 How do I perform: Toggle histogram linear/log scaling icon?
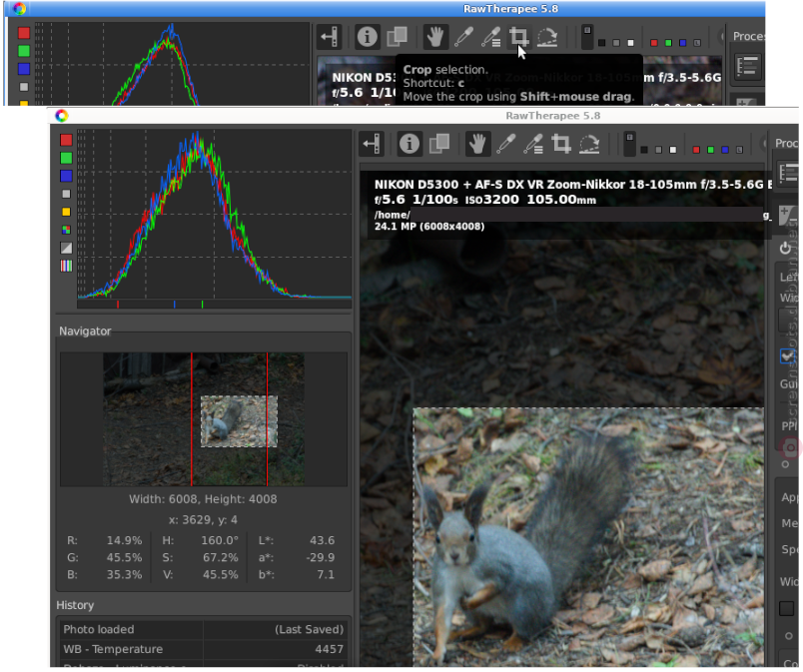point(66,248)
